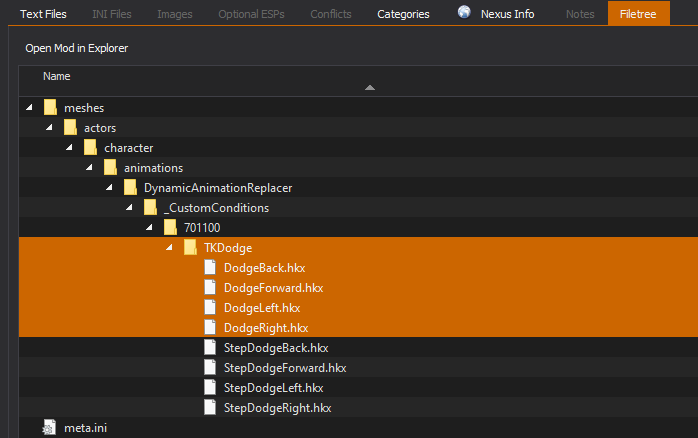Sort by the Name column header
This screenshot has width=698, height=438.
pos(57,76)
